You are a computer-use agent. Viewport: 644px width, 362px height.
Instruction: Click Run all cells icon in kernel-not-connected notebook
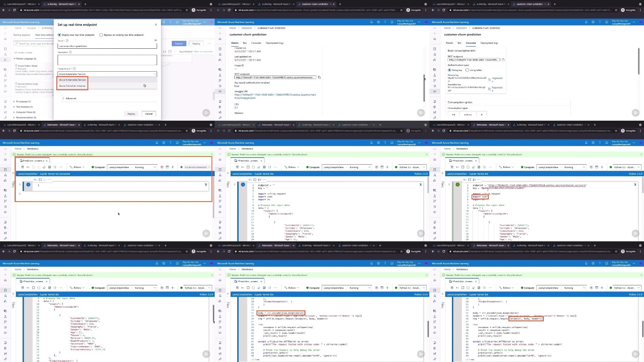coord(28,167)
